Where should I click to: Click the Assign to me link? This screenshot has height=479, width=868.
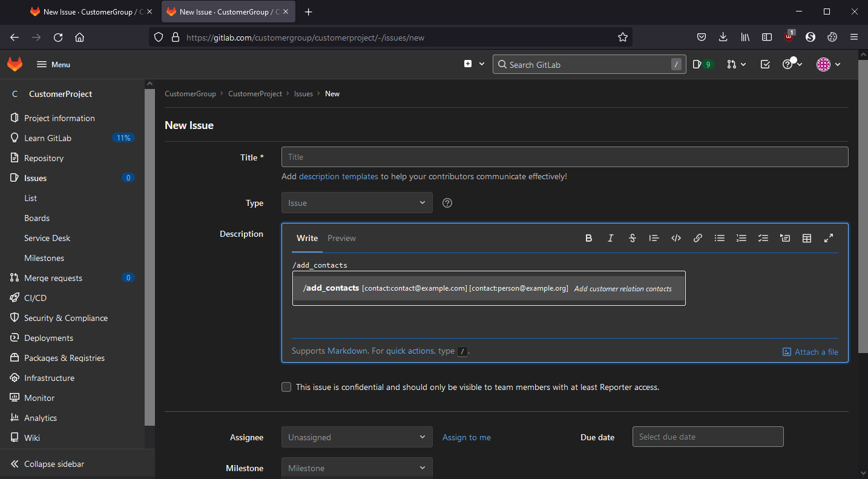click(x=466, y=437)
